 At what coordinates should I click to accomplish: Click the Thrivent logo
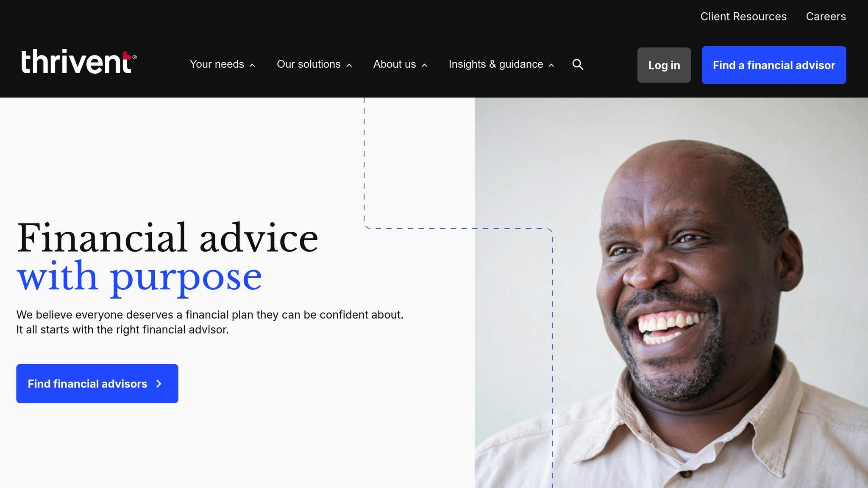pos(79,61)
